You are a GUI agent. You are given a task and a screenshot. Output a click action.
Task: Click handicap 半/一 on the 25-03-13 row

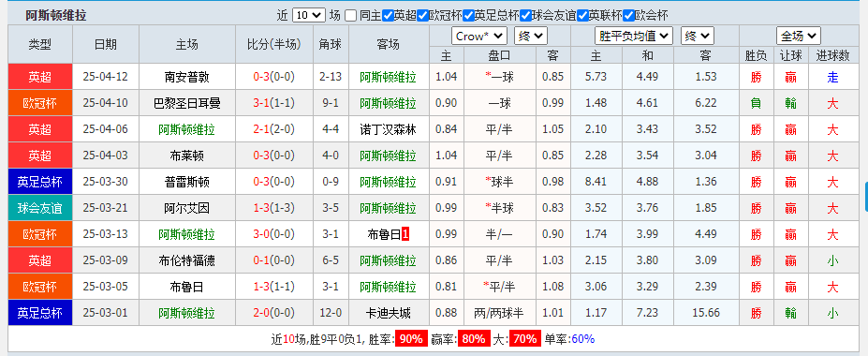click(499, 234)
